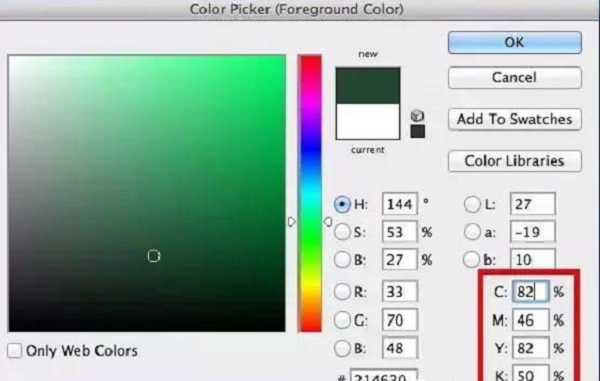Select the H hue radio button
Screen dimensions: 600x381
click(x=342, y=204)
